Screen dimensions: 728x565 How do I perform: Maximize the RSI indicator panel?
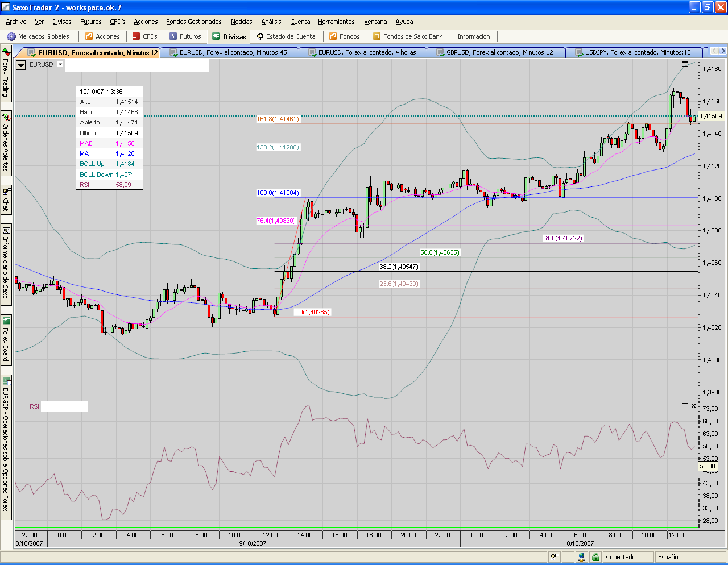point(685,406)
